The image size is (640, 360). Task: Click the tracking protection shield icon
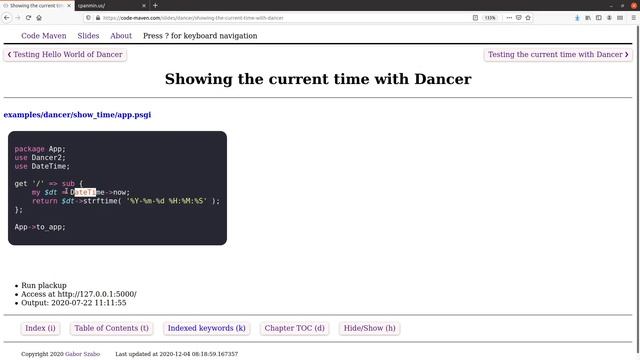[x=88, y=18]
